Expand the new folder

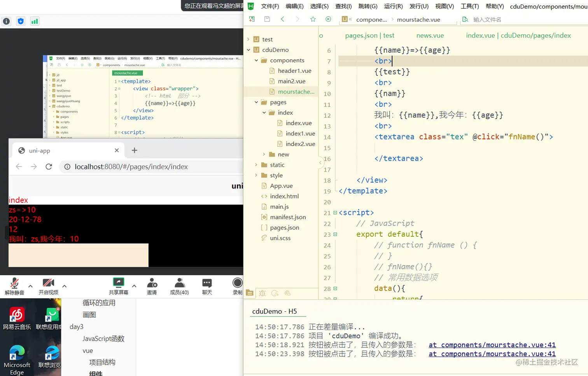coord(264,155)
